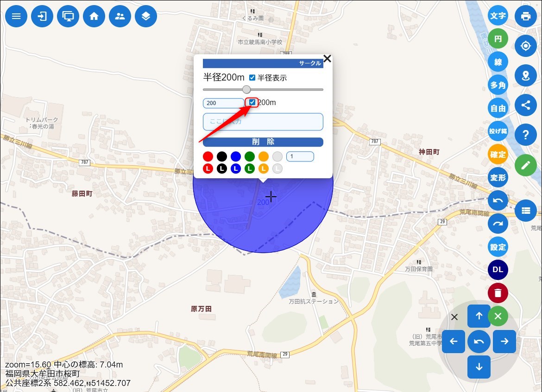Open the 設定 settings button

click(498, 247)
